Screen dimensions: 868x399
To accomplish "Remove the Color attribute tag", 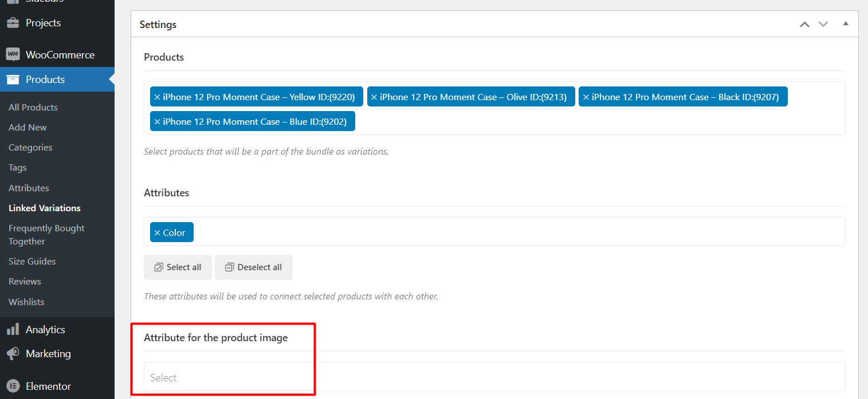I will [x=157, y=233].
